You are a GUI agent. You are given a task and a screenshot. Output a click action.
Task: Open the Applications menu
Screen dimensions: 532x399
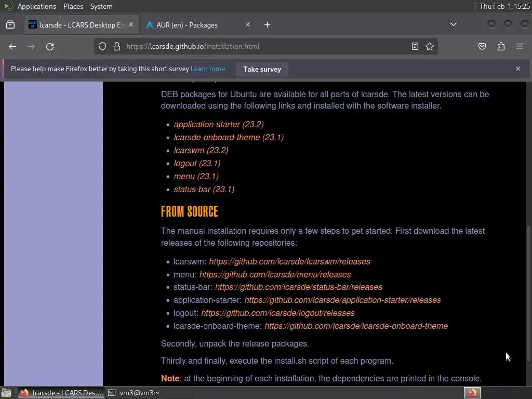pos(37,6)
